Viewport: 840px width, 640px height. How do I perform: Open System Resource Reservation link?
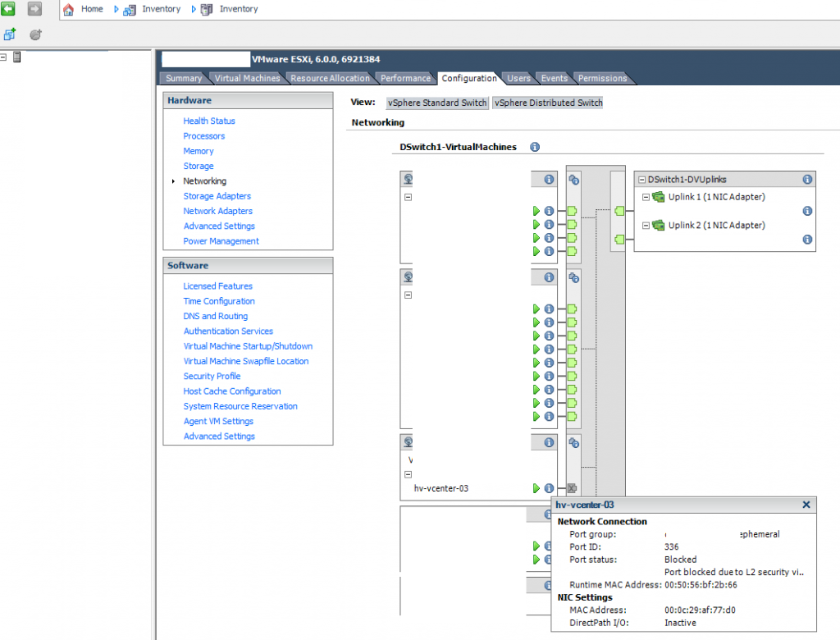(x=240, y=406)
